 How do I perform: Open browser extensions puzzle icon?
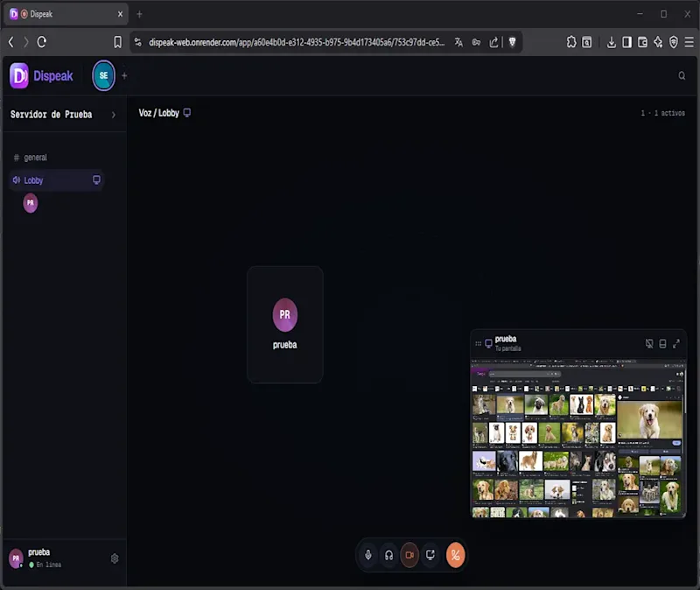(x=571, y=42)
